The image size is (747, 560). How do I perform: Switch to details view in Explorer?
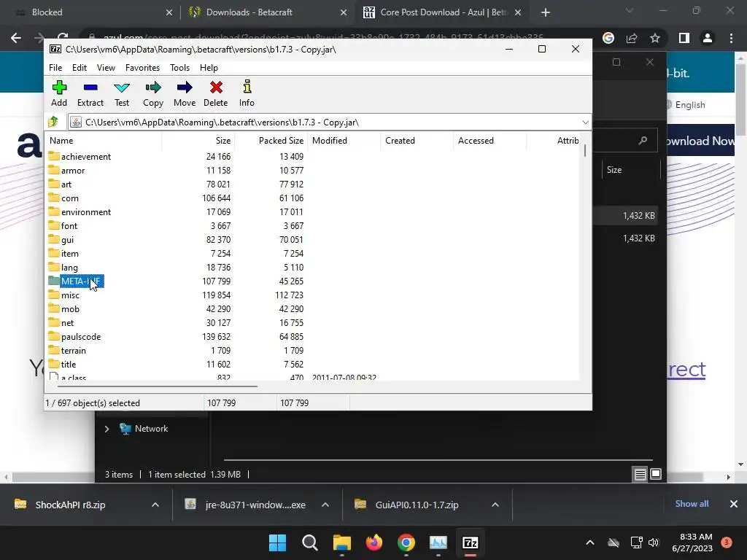coord(640,474)
